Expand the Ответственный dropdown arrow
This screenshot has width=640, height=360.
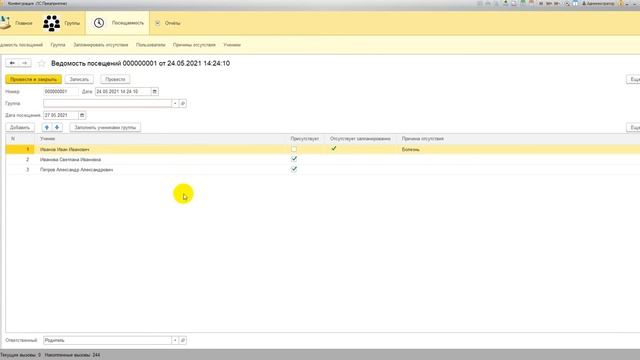175,340
